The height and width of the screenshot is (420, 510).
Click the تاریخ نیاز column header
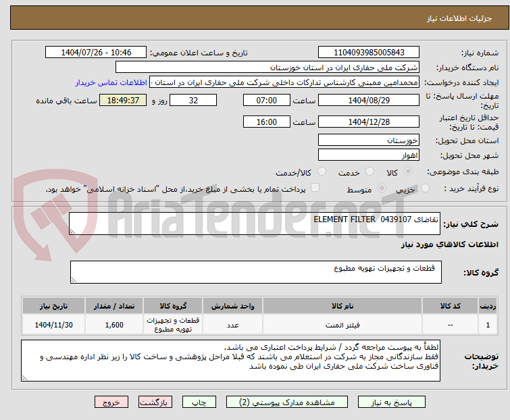pyautogui.click(x=53, y=306)
